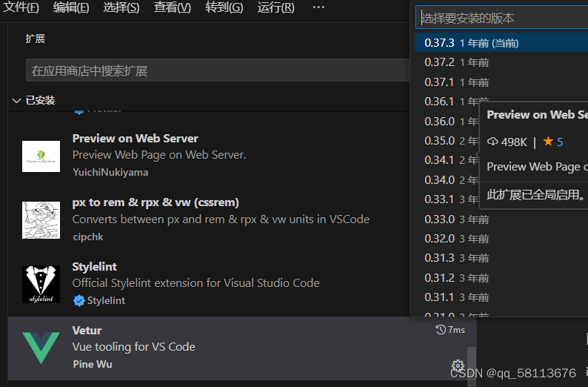
Task: Click the Vetur green V logo
Action: (x=41, y=348)
